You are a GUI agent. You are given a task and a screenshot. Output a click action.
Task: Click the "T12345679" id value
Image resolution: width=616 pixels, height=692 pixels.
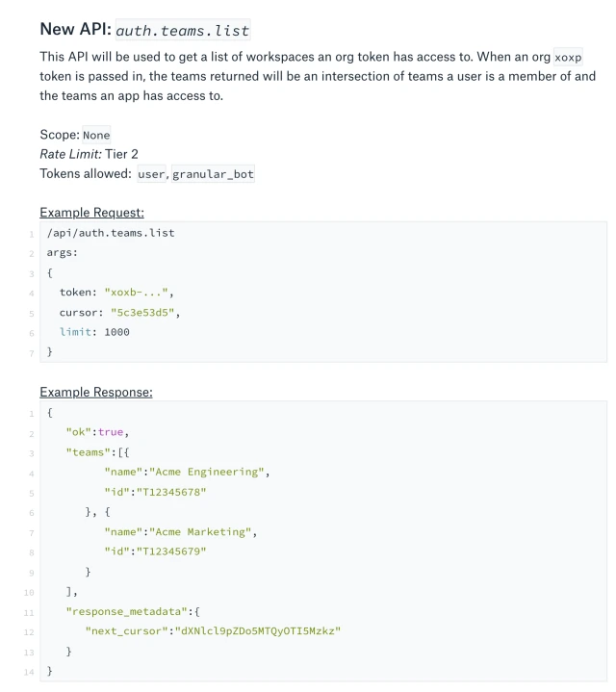pos(171,551)
